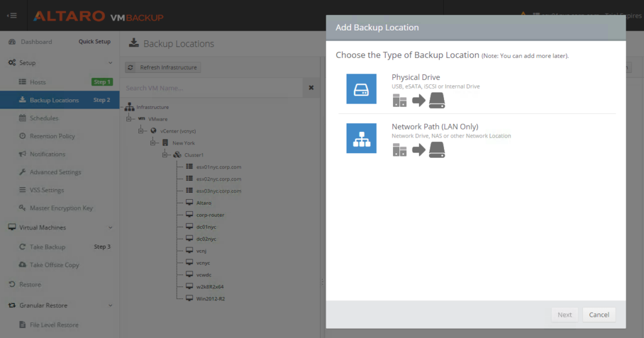Screen dimensions: 644x338
Task: Click the Refresh Infrastructure button
Action: coord(163,67)
